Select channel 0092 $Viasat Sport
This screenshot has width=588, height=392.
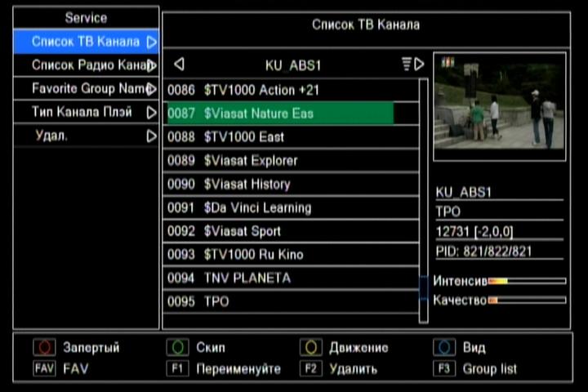point(291,231)
